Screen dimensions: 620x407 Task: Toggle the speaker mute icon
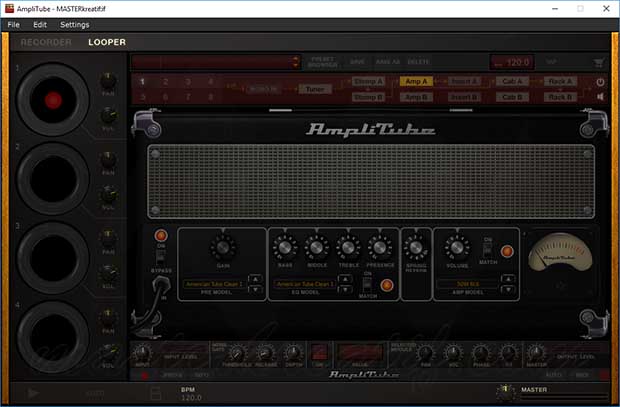[600, 97]
